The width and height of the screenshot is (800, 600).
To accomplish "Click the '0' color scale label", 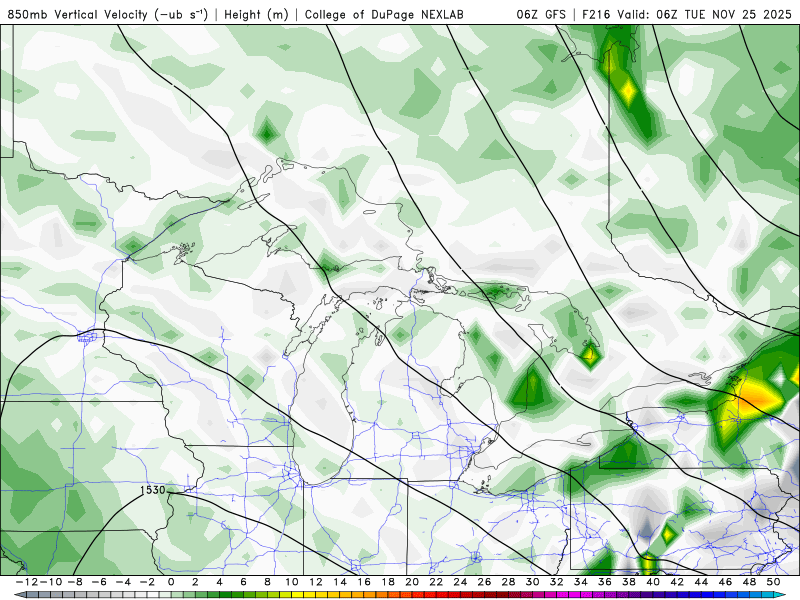I will click(171, 582).
